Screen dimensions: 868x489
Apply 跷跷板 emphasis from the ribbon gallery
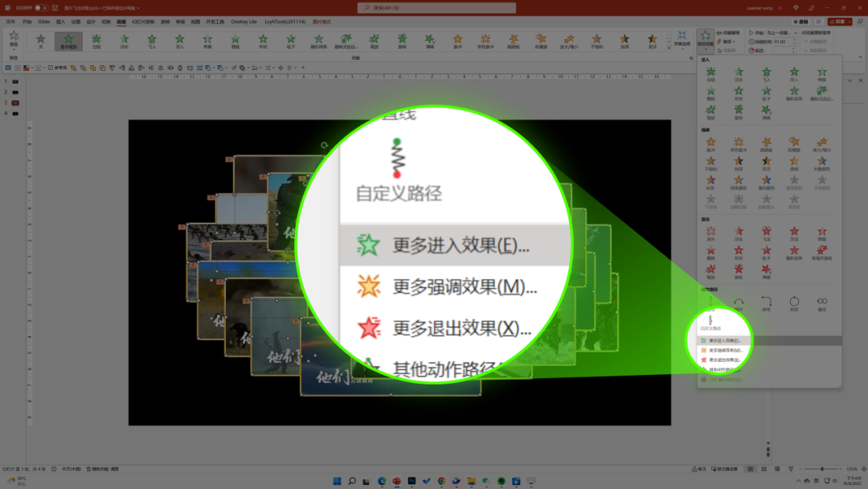pos(513,41)
